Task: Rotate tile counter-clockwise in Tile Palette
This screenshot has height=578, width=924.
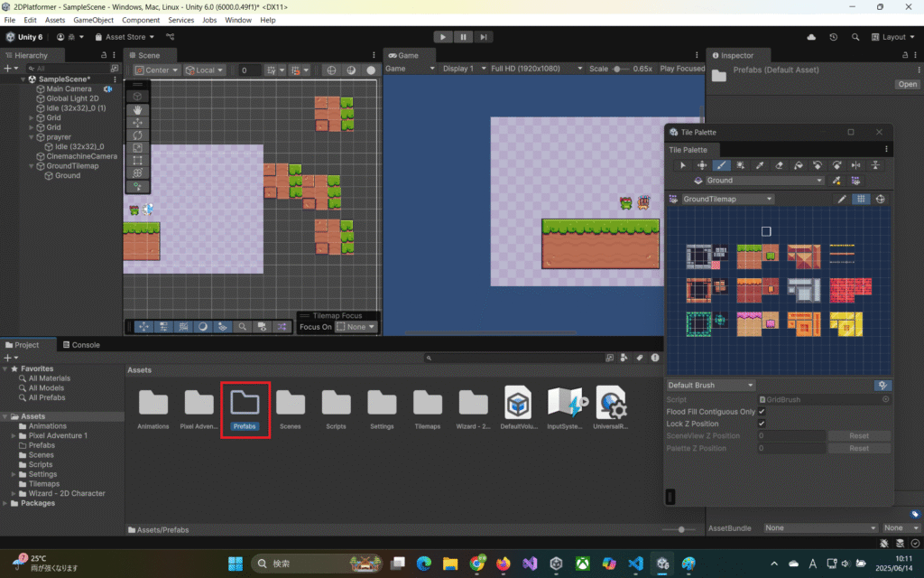Action: click(818, 165)
